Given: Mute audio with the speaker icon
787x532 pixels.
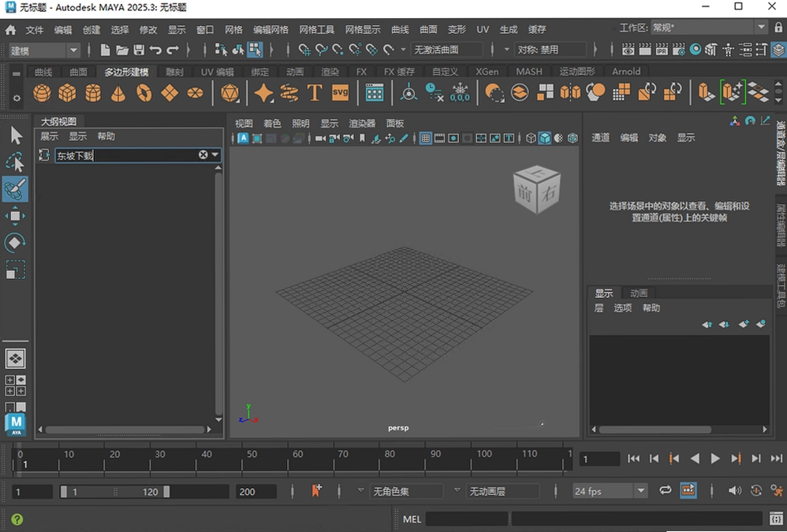Looking at the screenshot, I should pos(734,490).
